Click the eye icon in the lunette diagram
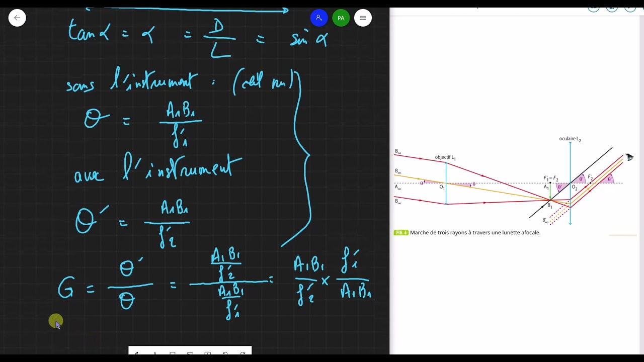 click(x=629, y=157)
